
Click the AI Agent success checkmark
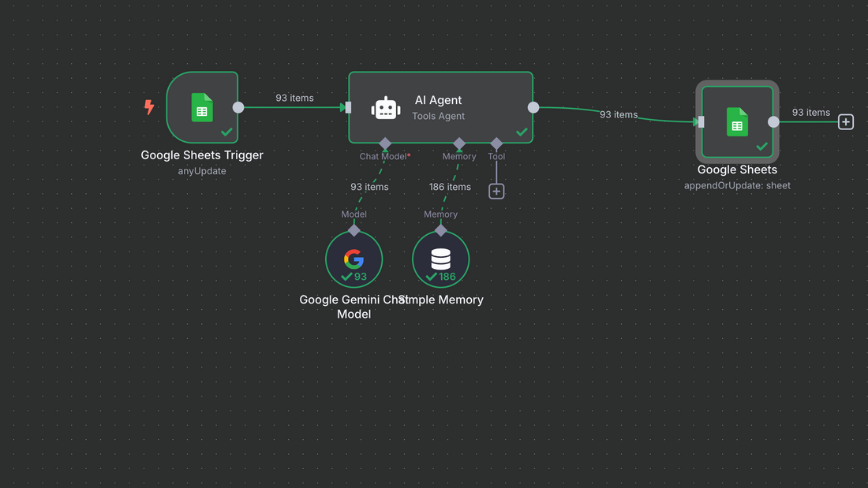tap(522, 132)
